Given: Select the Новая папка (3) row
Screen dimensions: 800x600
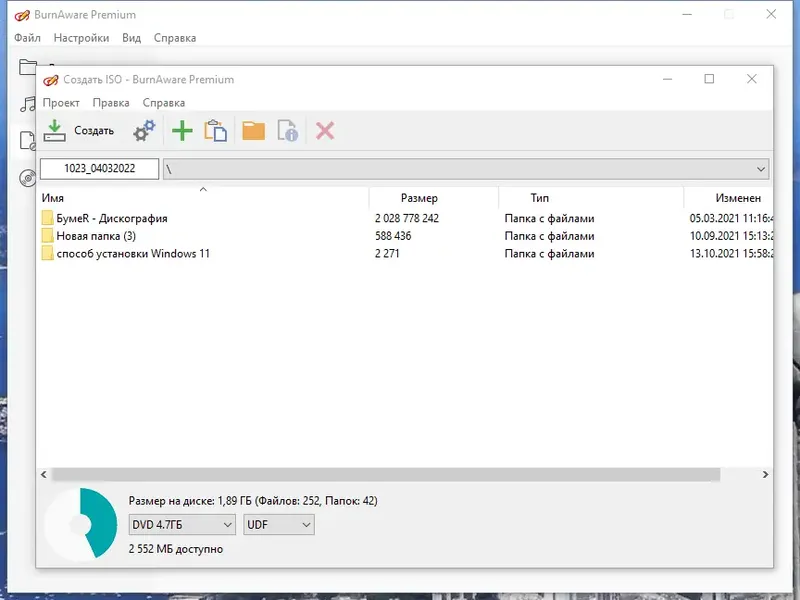Looking at the screenshot, I should 407,236.
